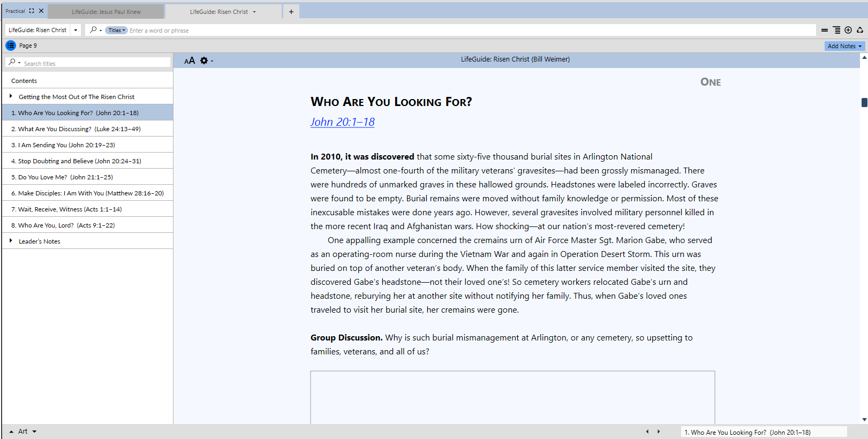Open 7. Wait, Receive, Witness chapter
Viewport: 868px width, 439px height.
[x=87, y=209]
